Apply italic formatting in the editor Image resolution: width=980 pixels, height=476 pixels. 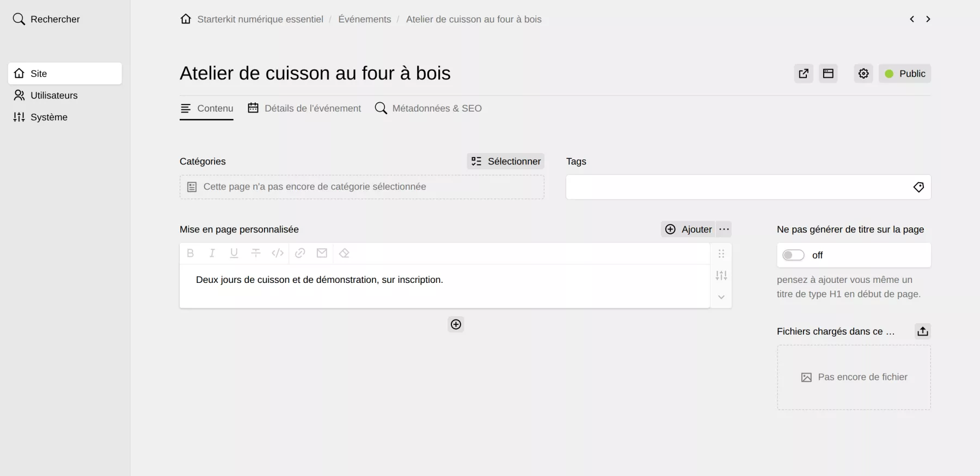(212, 253)
